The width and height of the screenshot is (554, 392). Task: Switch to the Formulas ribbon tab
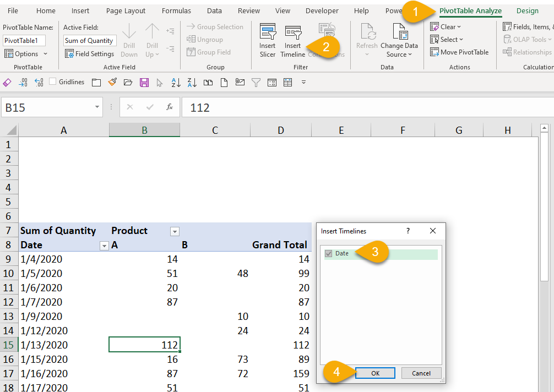coord(176,11)
